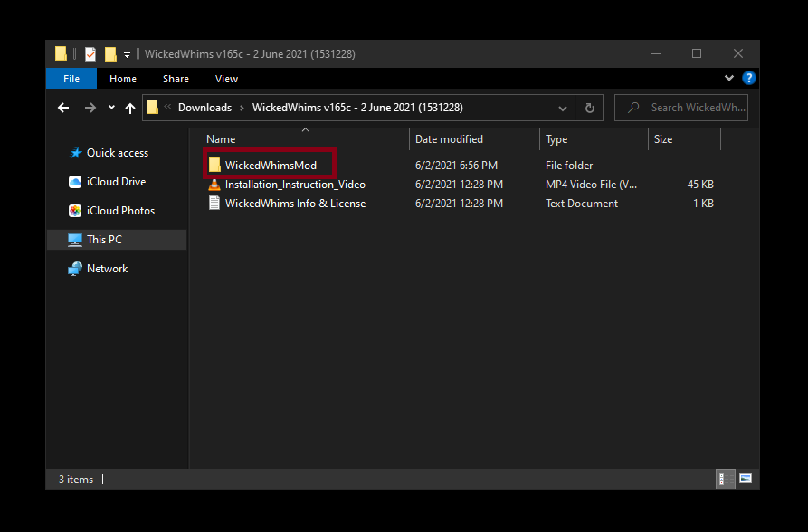The height and width of the screenshot is (532, 808).
Task: Click the New folder icon in title bar
Action: point(110,53)
